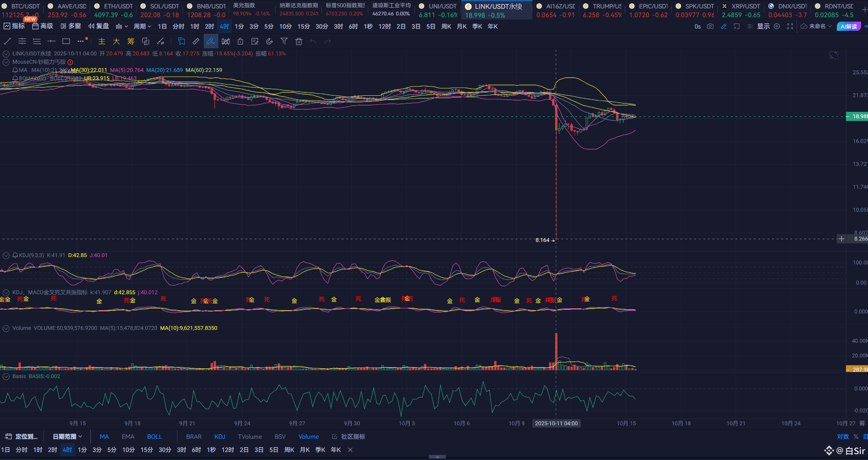This screenshot has width=868, height=460.
Task: Select the rectangle drawing tool
Action: [x=66, y=41]
